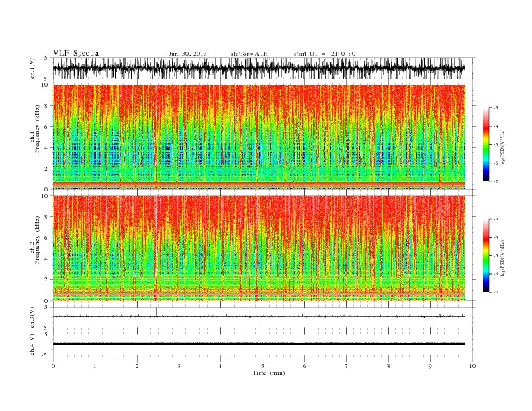Select the "Time (min)" axis title
The width and height of the screenshot is (532, 411).
point(269,373)
